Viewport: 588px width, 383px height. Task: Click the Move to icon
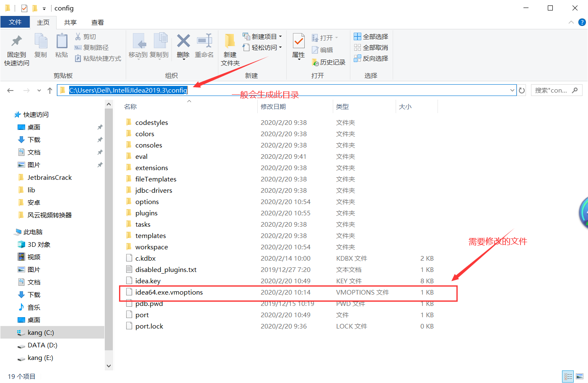[139, 41]
